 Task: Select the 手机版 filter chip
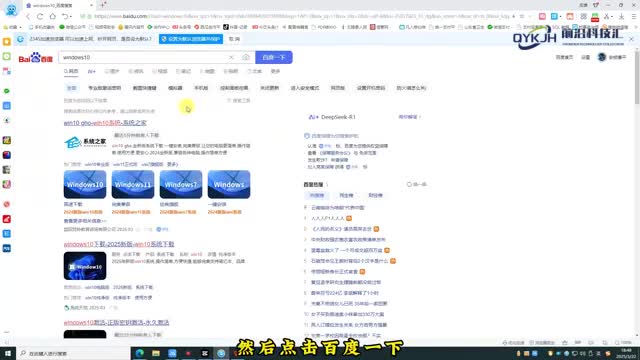coord(201,88)
